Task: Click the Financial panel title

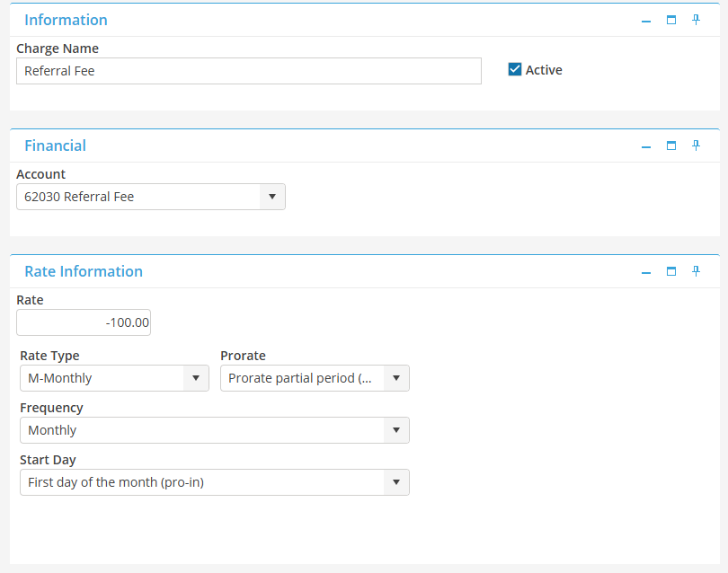Action: [x=55, y=145]
